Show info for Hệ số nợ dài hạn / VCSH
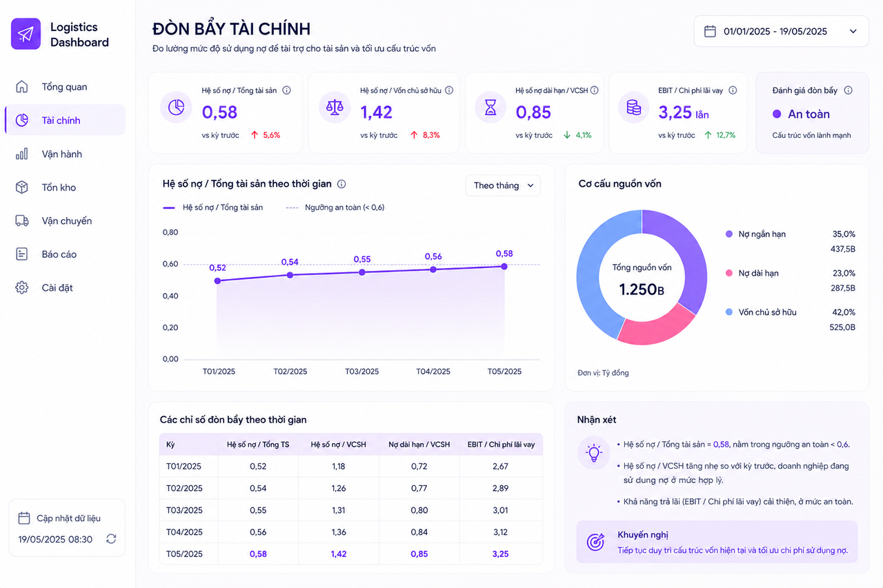Screen dimensions: 883x588 click(595, 90)
